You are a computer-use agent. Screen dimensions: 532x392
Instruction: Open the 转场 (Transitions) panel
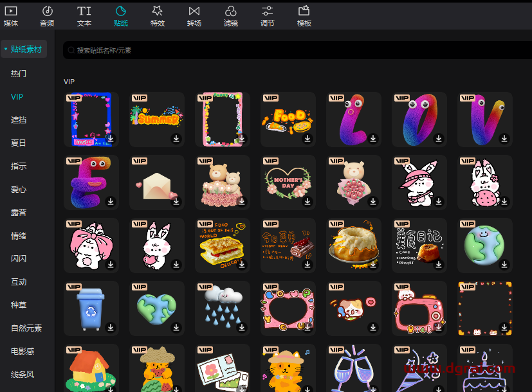pyautogui.click(x=194, y=15)
